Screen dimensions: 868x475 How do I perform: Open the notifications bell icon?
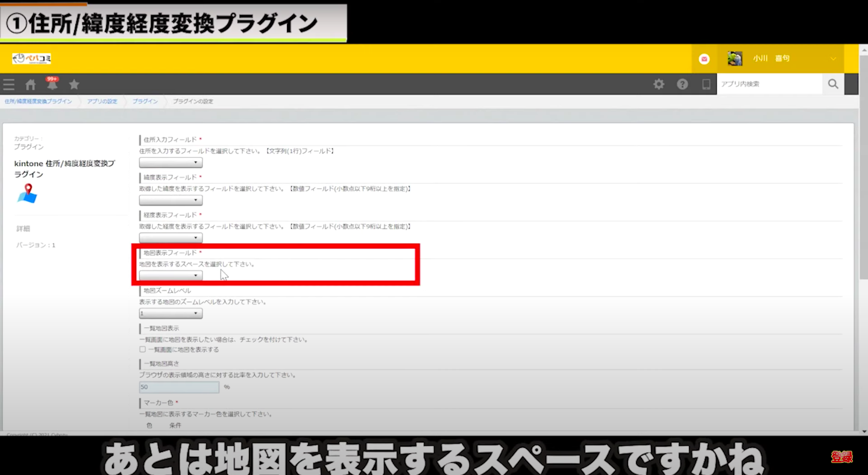[52, 84]
